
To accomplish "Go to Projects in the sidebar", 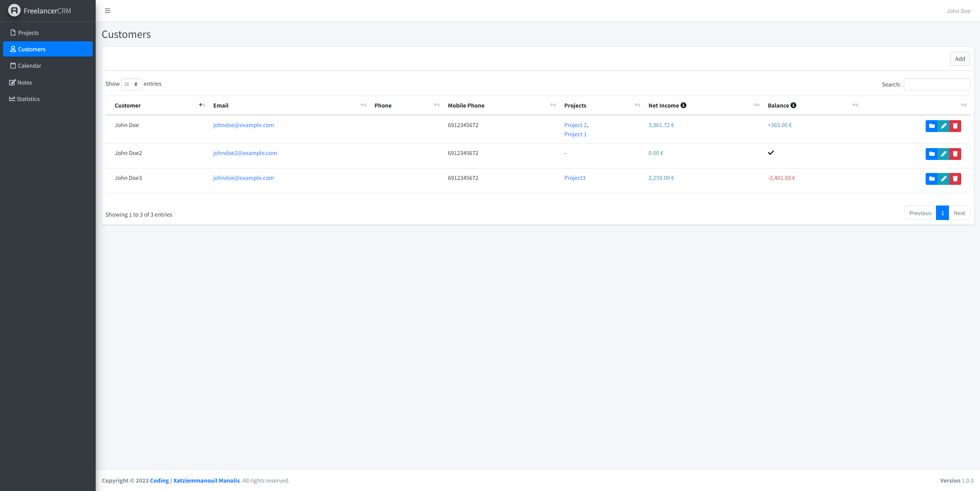I will coord(28,33).
